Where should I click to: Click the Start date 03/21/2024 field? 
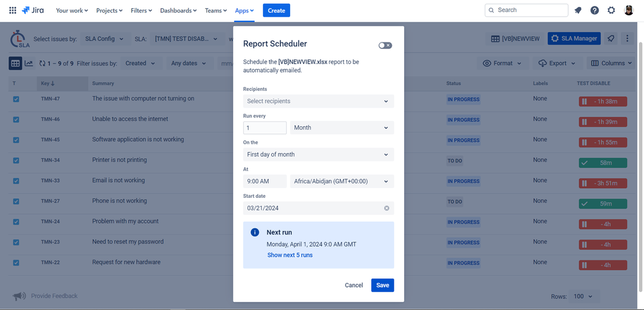[318, 208]
